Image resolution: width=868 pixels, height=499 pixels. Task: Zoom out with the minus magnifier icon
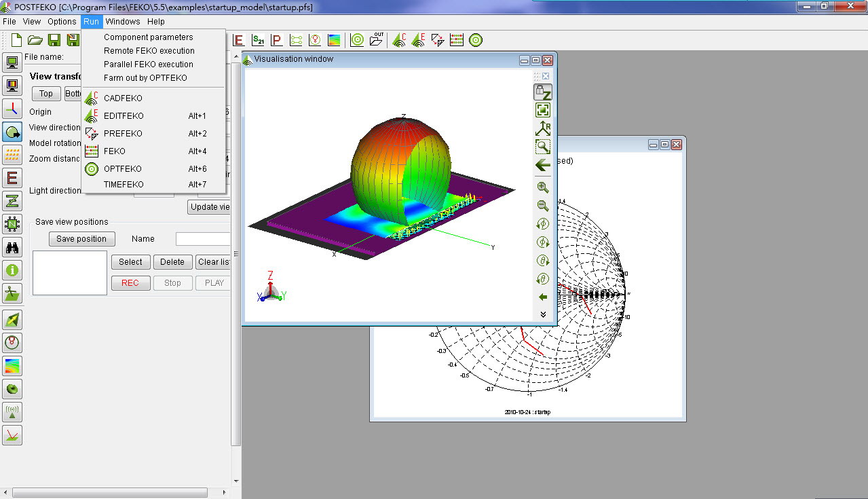(543, 206)
